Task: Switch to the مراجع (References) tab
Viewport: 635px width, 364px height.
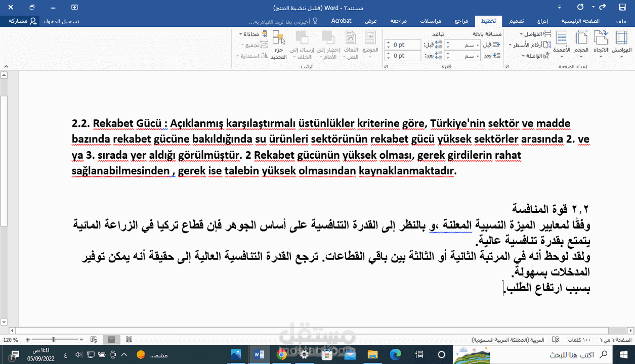Action: pyautogui.click(x=461, y=21)
